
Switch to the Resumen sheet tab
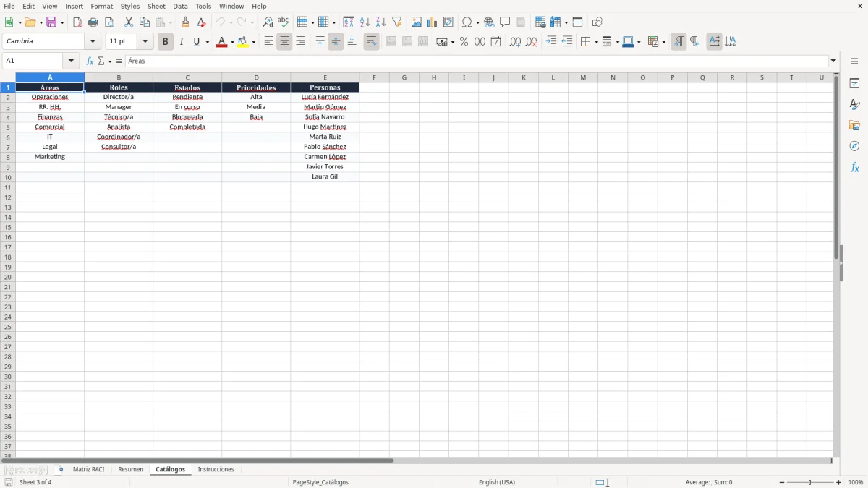coord(130,469)
